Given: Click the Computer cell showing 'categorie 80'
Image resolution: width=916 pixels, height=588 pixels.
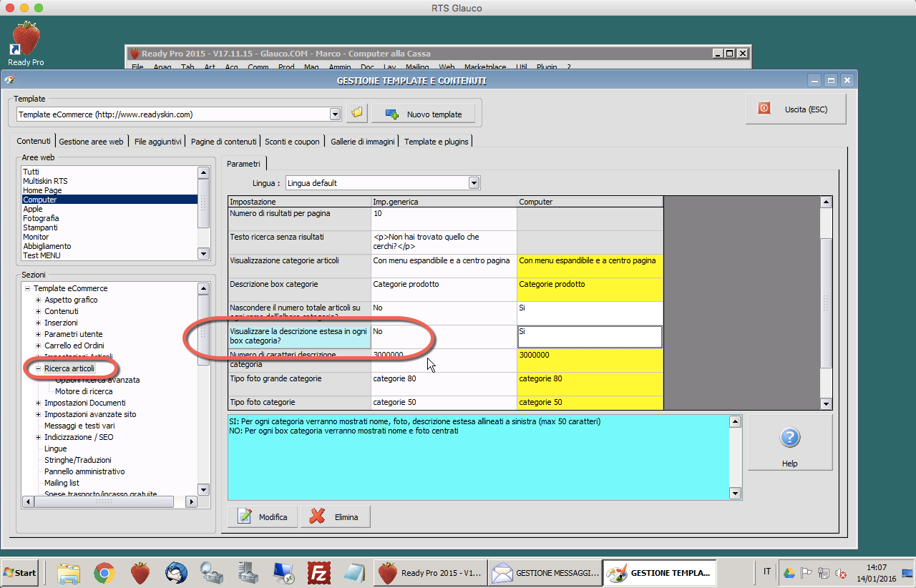Looking at the screenshot, I should (590, 384).
